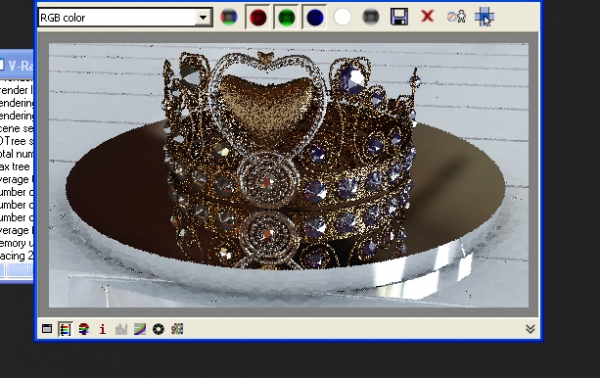The width and height of the screenshot is (600, 378).
Task: Switch to alpha channel white circle
Action: 342,17
